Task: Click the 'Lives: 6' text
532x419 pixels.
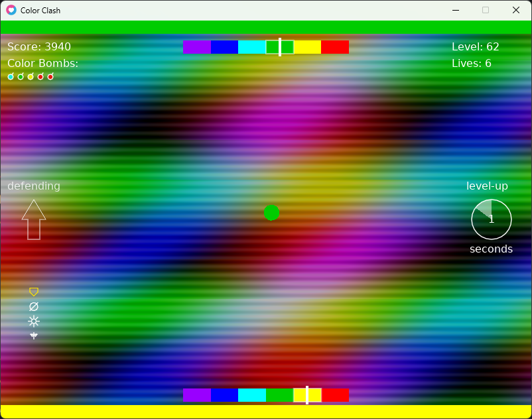Action: [x=471, y=64]
